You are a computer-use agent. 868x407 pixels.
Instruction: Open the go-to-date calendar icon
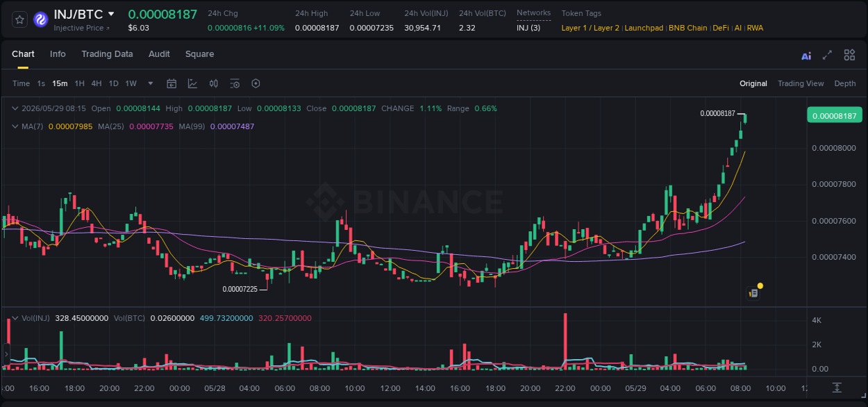pos(172,83)
